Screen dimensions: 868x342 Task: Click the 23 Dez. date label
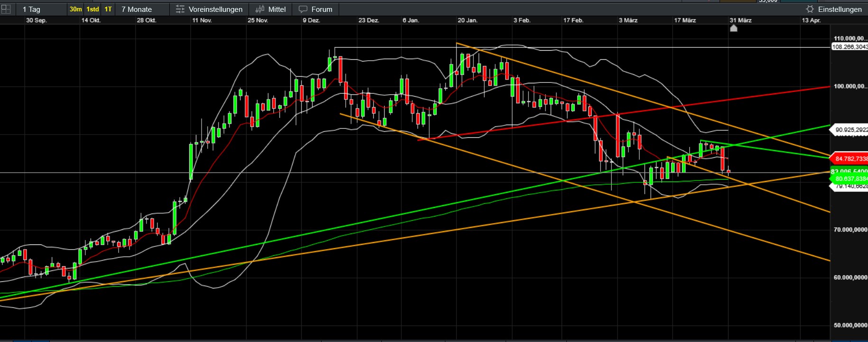click(x=369, y=20)
